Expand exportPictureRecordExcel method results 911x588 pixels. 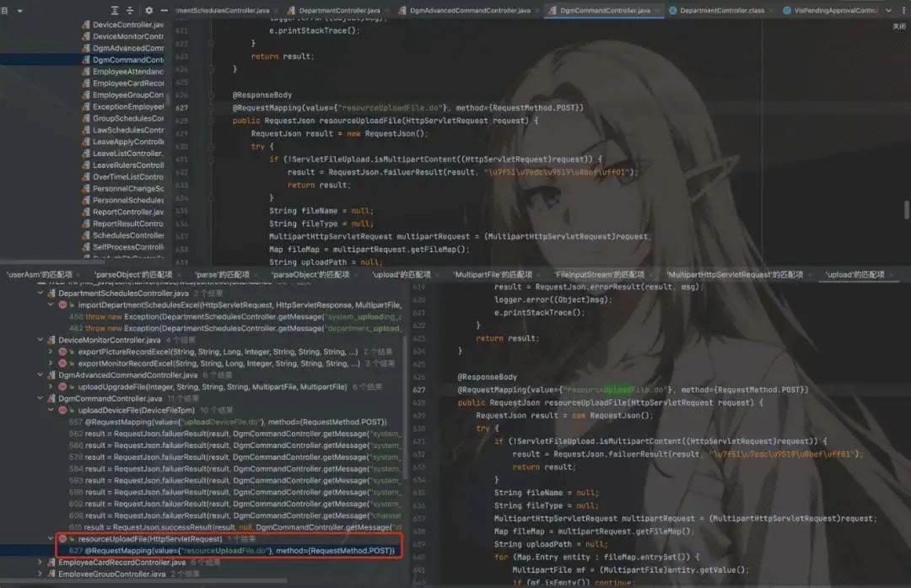(51, 352)
